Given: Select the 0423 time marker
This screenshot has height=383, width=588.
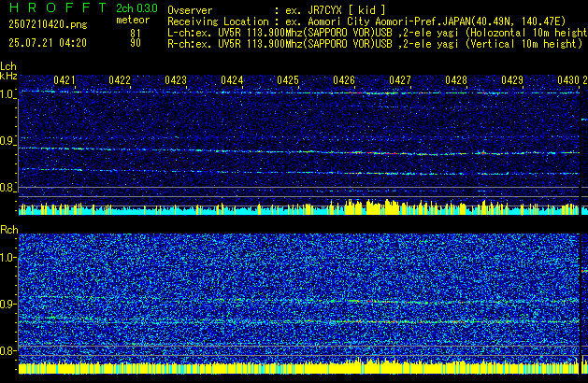Looking at the screenshot, I should [x=176, y=80].
